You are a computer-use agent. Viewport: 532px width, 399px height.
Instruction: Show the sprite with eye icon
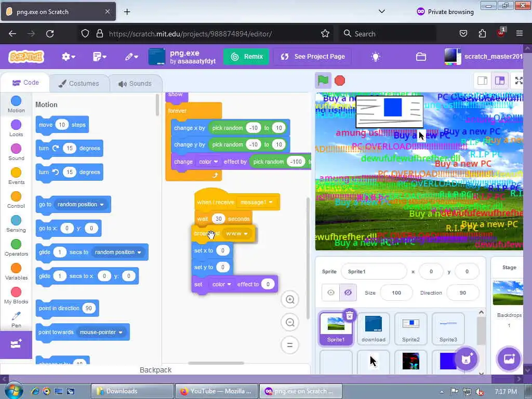[331, 292]
